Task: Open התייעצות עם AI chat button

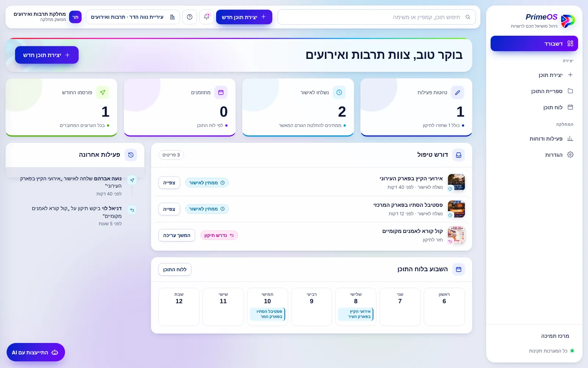Action: (36, 352)
